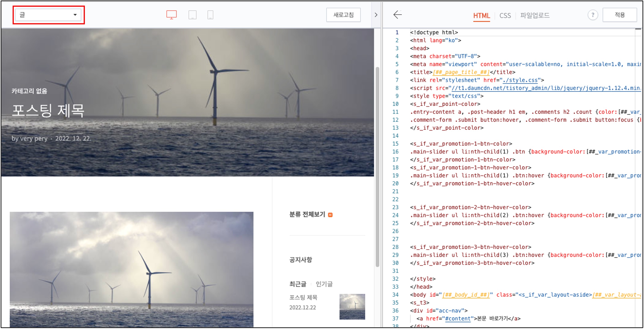Click the back arrow in editor panel
644x329 pixels.
click(397, 15)
